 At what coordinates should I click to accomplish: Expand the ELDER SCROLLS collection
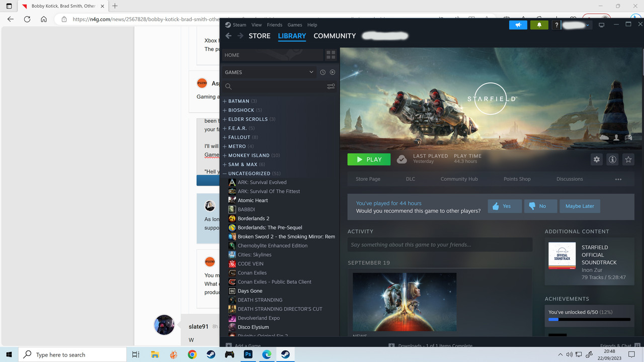pyautogui.click(x=225, y=119)
